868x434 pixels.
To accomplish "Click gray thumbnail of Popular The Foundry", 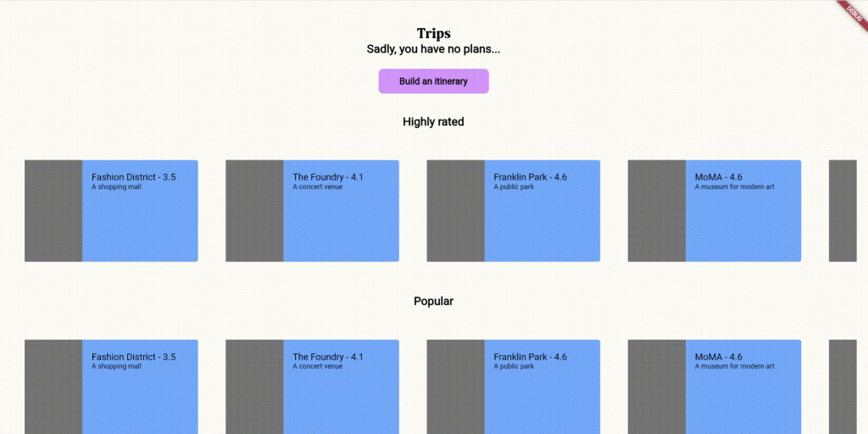I will pyautogui.click(x=254, y=387).
